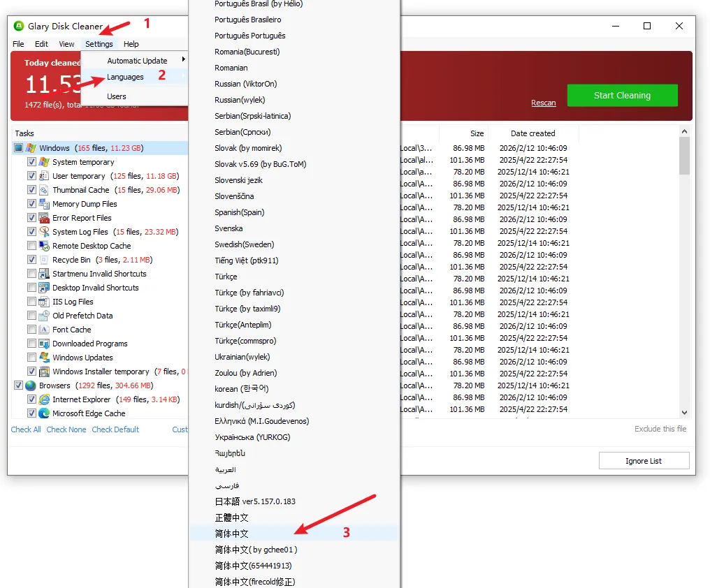
Task: Click file list scrollbar up arrow
Action: (684, 131)
